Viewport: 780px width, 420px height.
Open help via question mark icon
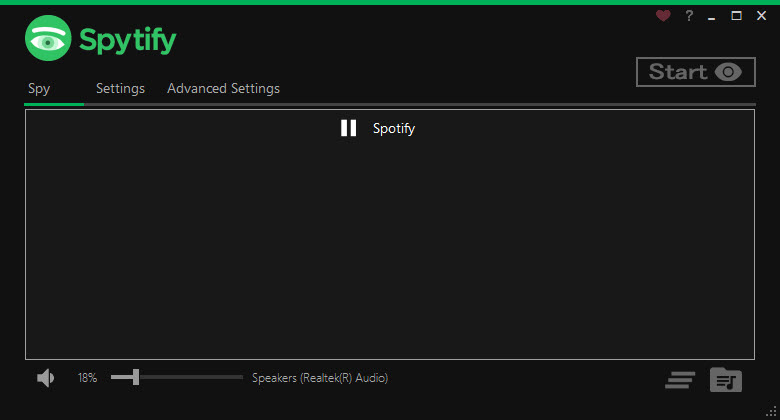click(689, 16)
